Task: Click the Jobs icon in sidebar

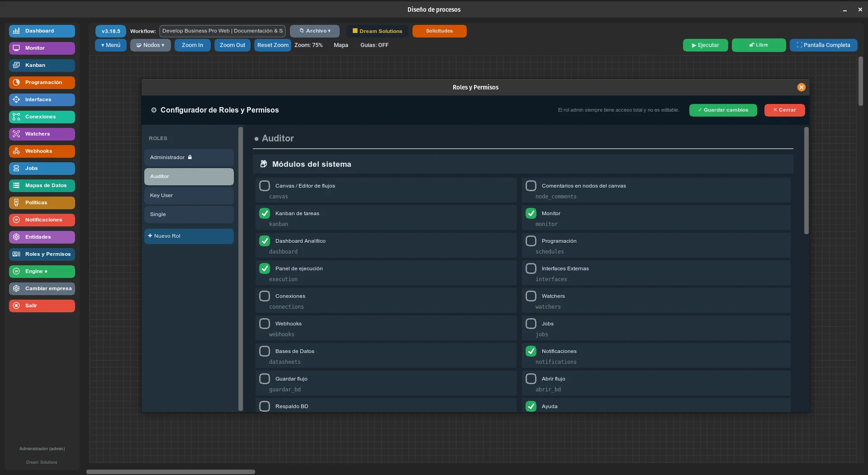Action: [16, 168]
